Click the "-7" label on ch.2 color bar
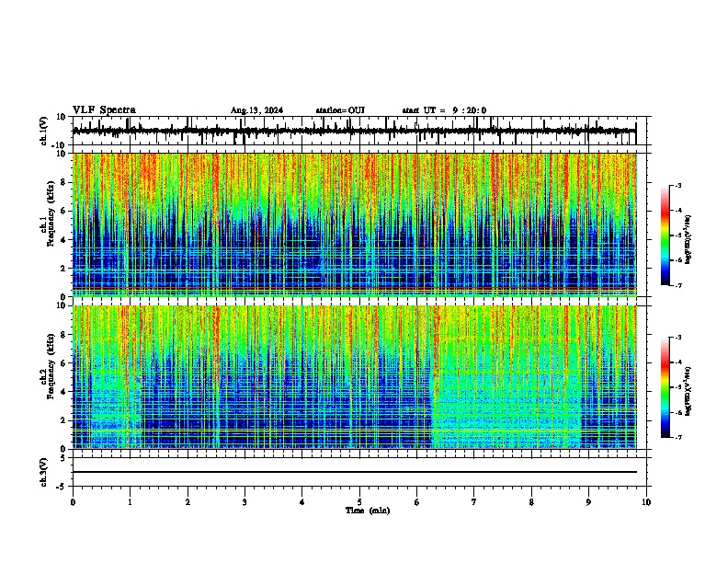 tap(678, 438)
